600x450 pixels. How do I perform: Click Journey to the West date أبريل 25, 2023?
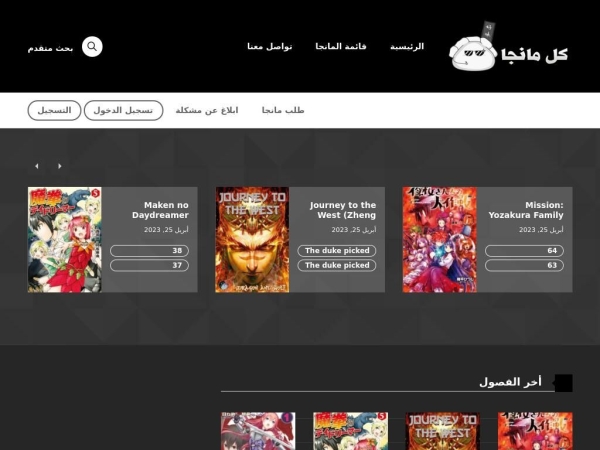pyautogui.click(x=354, y=230)
